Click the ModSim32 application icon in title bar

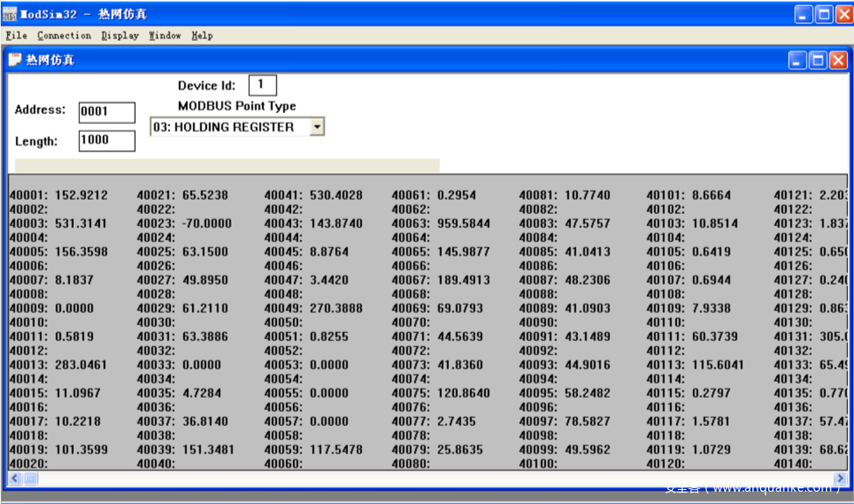tap(10, 14)
